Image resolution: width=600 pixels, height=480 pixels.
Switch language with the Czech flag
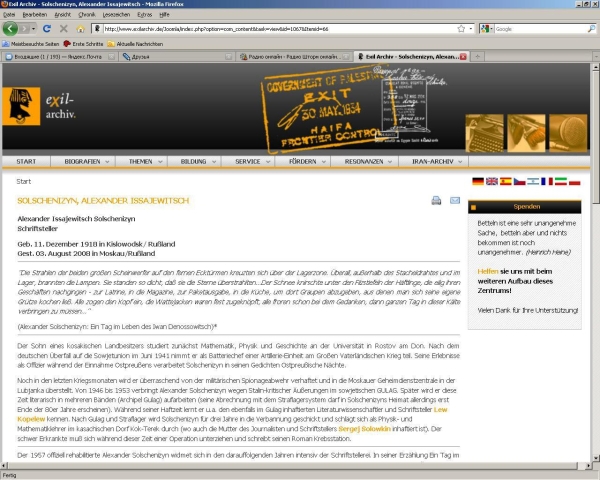[x=519, y=181]
